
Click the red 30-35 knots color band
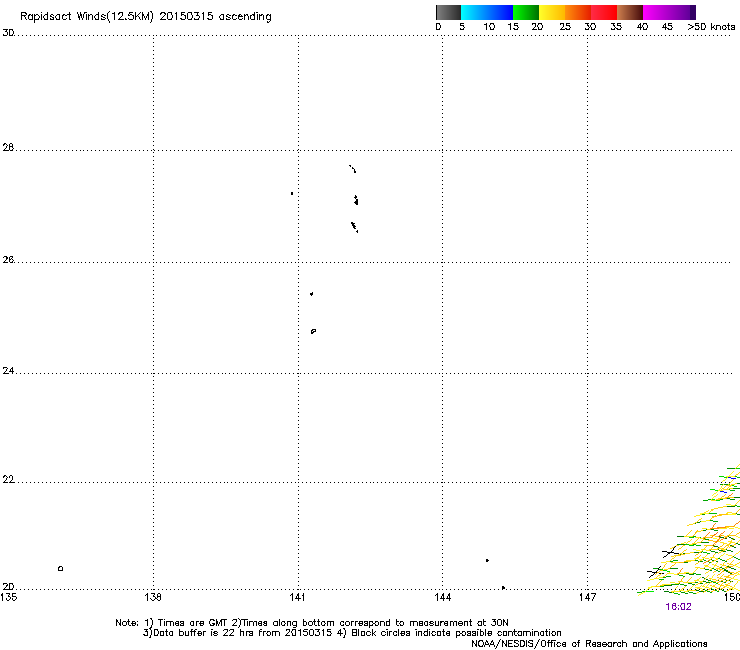(x=604, y=12)
